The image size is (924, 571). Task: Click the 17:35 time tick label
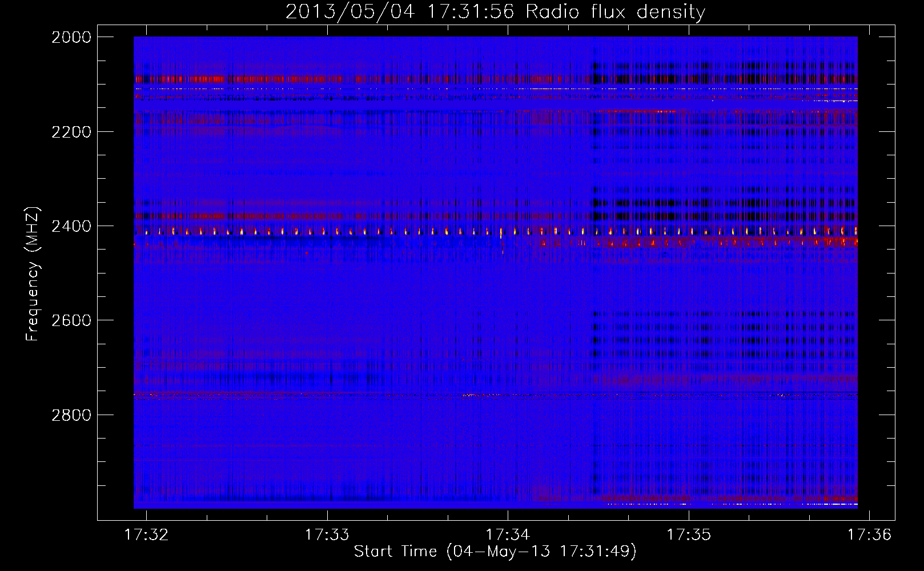point(689,535)
